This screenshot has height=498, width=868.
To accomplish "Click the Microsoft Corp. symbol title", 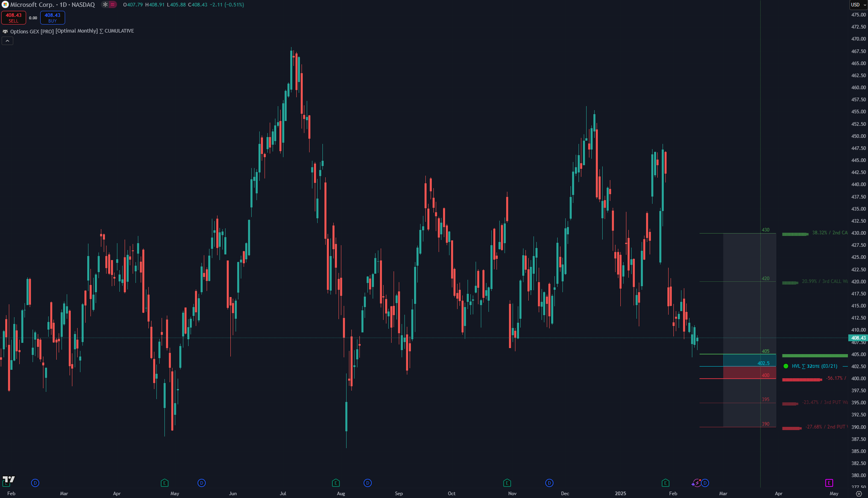I will (x=32, y=5).
